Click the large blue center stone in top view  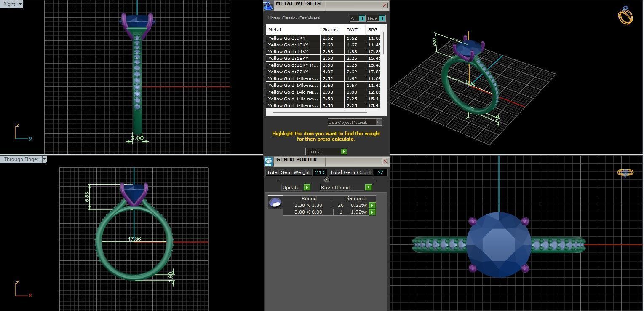pos(499,244)
